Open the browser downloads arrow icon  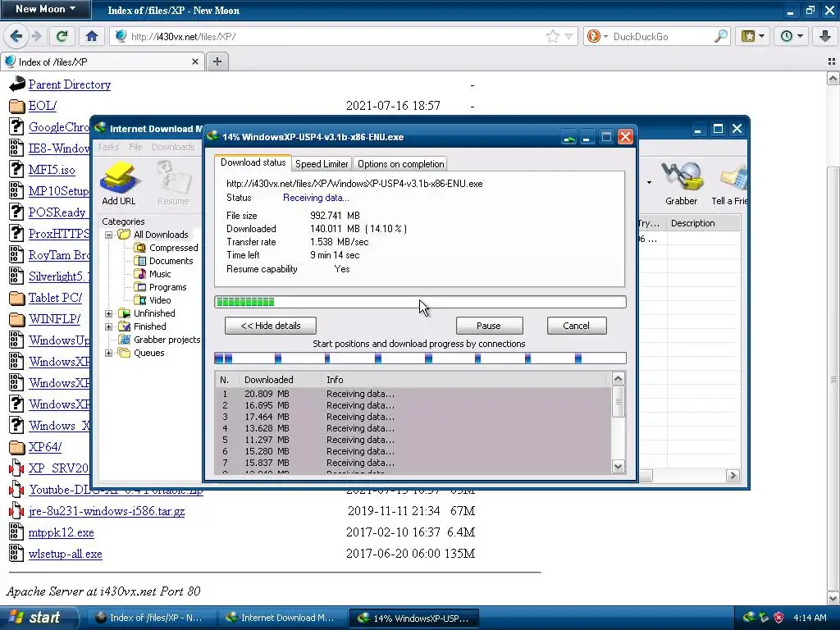point(824,36)
